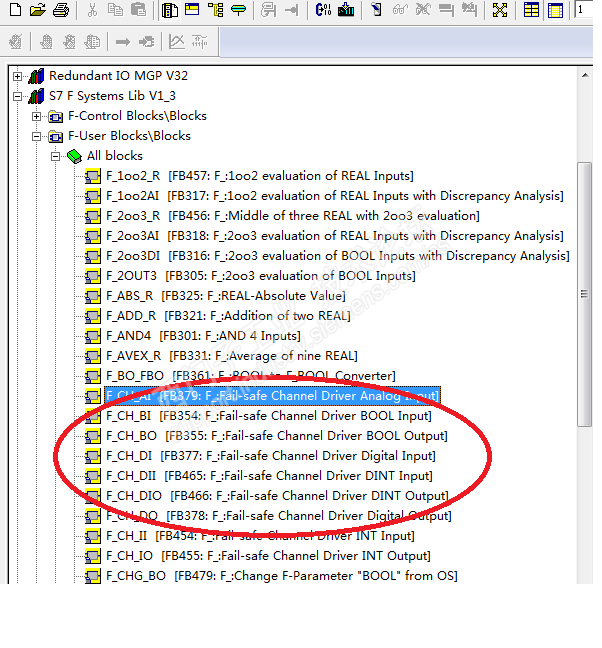Select block F_2oo3_R FB456
The width and height of the screenshot is (602, 648).
pos(293,216)
